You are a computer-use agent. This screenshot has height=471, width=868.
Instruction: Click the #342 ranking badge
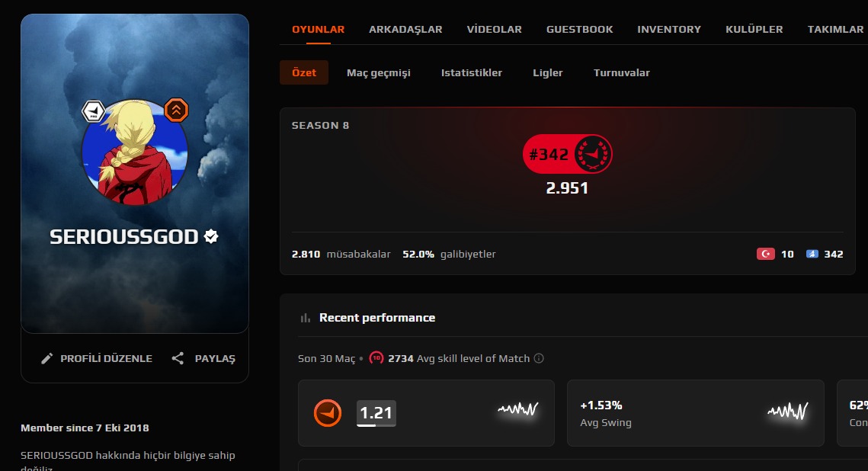568,154
